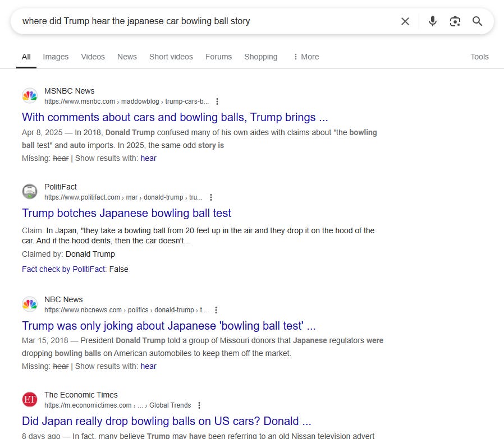Click the Economic Times ET favicon
504x439 pixels.
click(30, 400)
